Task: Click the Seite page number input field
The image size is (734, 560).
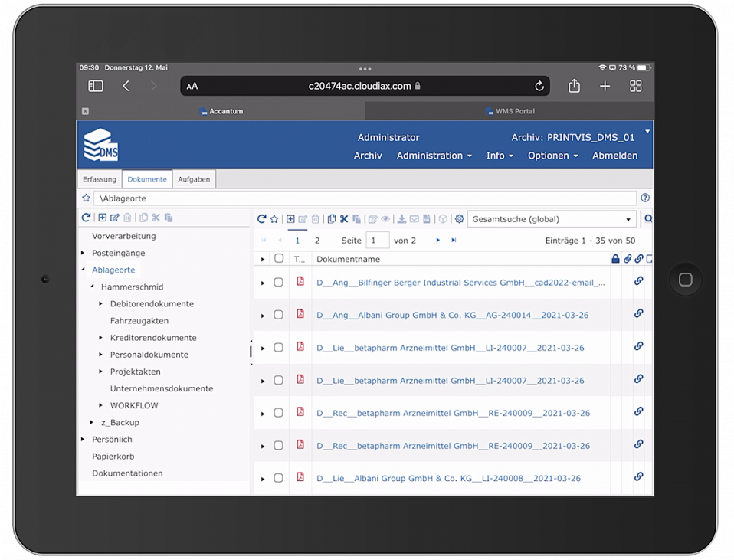Action: 377,241
